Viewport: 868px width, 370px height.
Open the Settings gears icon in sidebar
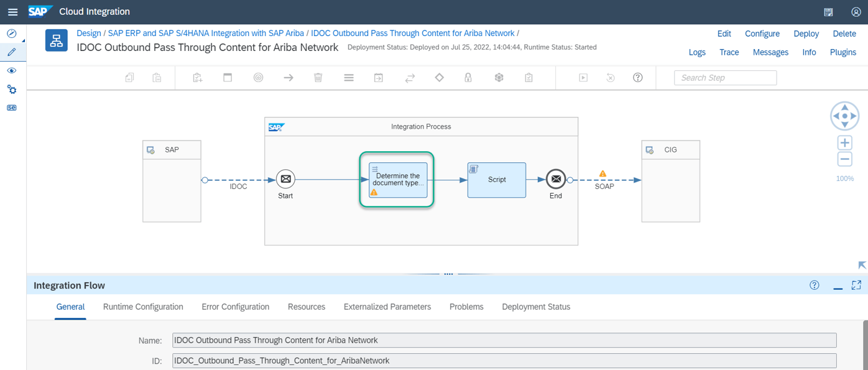pos(11,90)
